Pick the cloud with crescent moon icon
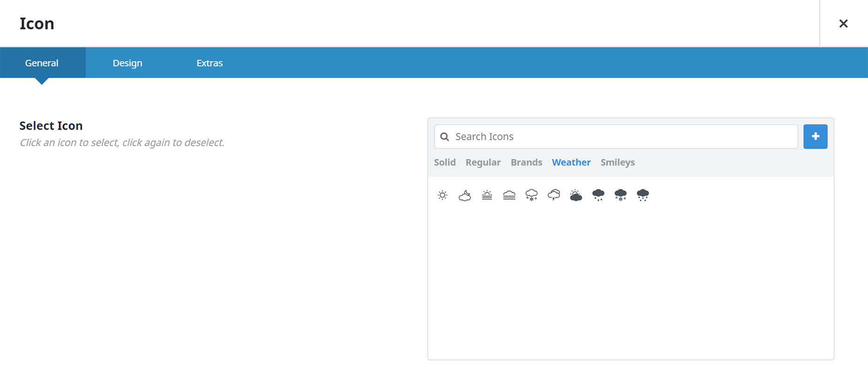The width and height of the screenshot is (868, 378). tap(464, 195)
